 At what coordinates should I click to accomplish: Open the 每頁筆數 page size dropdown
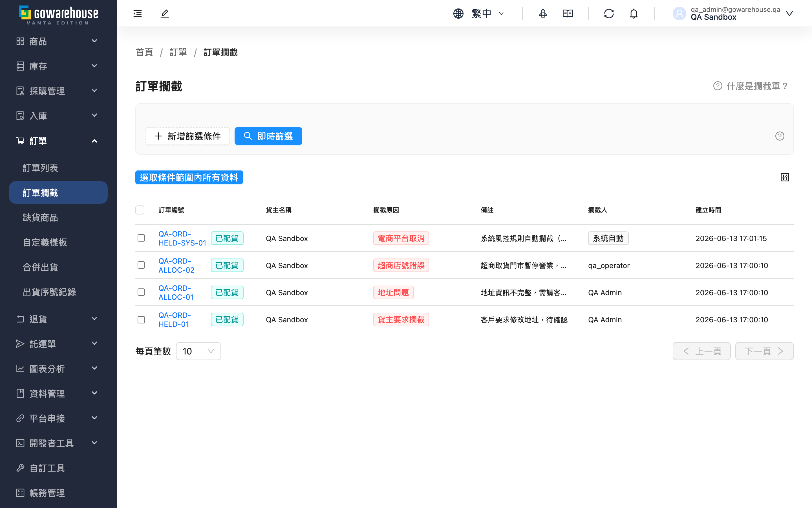198,351
